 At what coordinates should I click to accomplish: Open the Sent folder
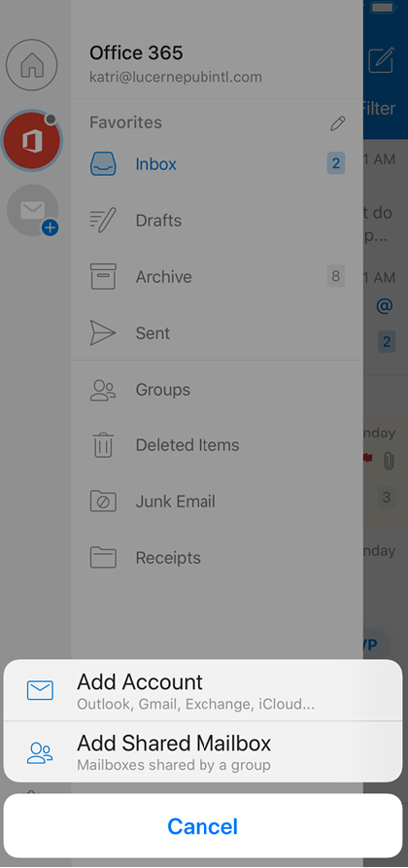[x=217, y=333]
